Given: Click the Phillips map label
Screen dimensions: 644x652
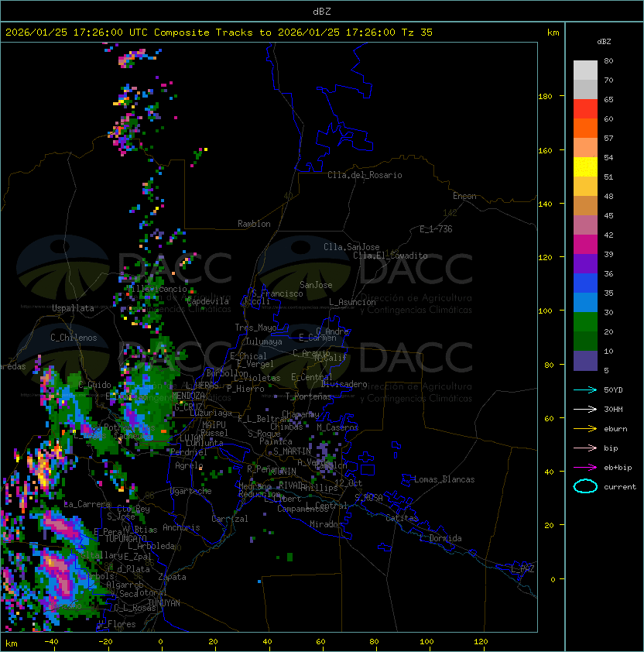Looking at the screenshot, I should point(319,488).
